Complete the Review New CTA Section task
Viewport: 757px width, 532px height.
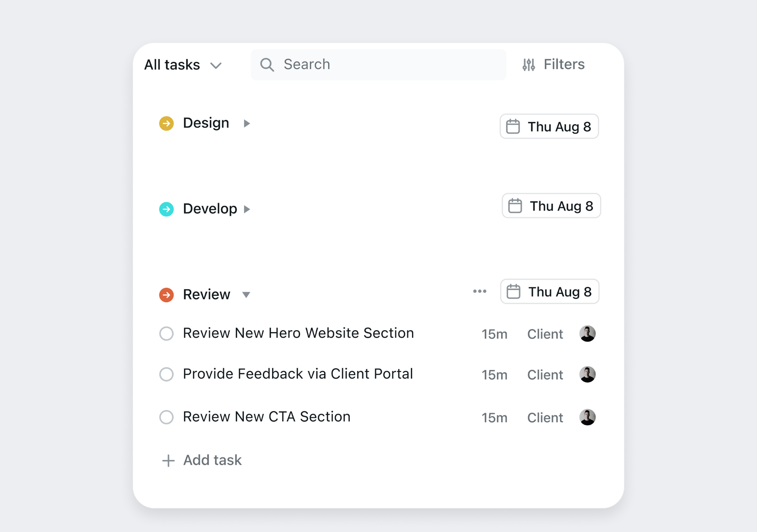pyautogui.click(x=166, y=417)
